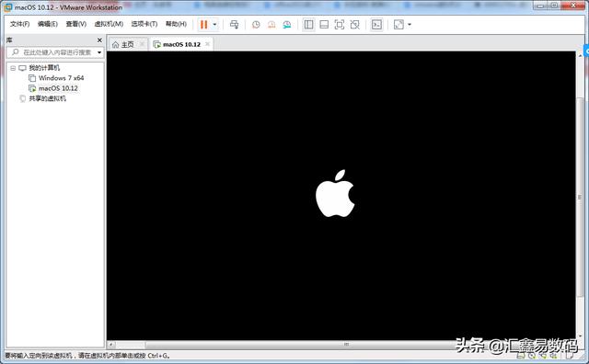
Task: Open the library search filter dropdown
Action: point(99,52)
